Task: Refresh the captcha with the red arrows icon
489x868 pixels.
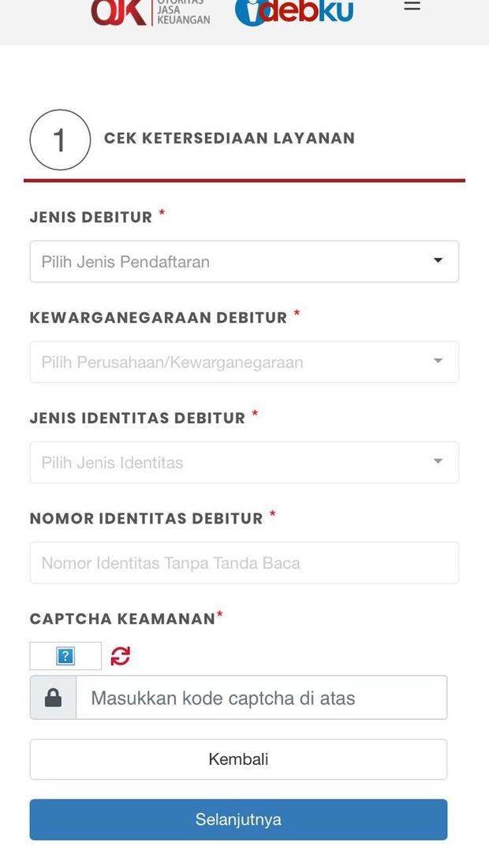Action: (x=120, y=656)
